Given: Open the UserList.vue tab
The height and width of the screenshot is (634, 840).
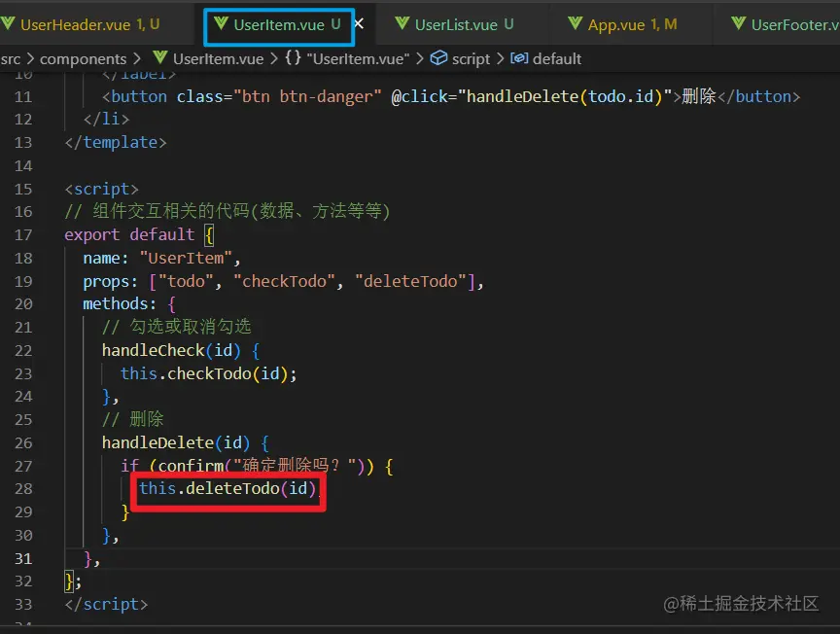Looking at the screenshot, I should pyautogui.click(x=464, y=24).
